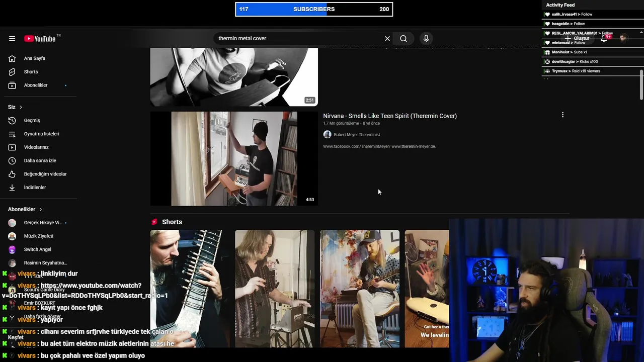Click the youtube.com/watch link in the chat
Image resolution: width=644 pixels, height=362 pixels.
(x=85, y=291)
